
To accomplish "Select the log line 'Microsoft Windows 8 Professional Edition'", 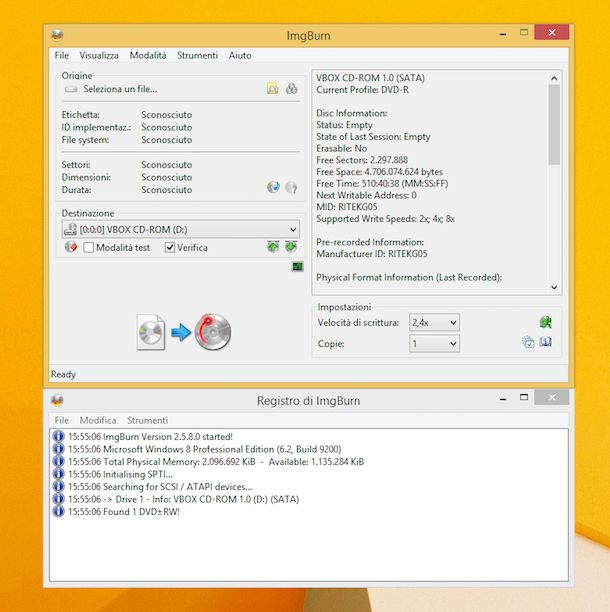I will pyautogui.click(x=205, y=449).
